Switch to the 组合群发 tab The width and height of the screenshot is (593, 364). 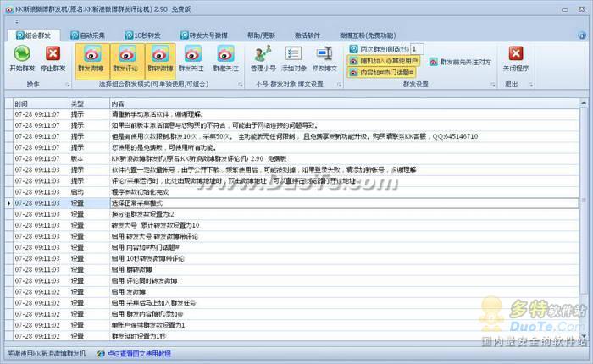tap(33, 36)
